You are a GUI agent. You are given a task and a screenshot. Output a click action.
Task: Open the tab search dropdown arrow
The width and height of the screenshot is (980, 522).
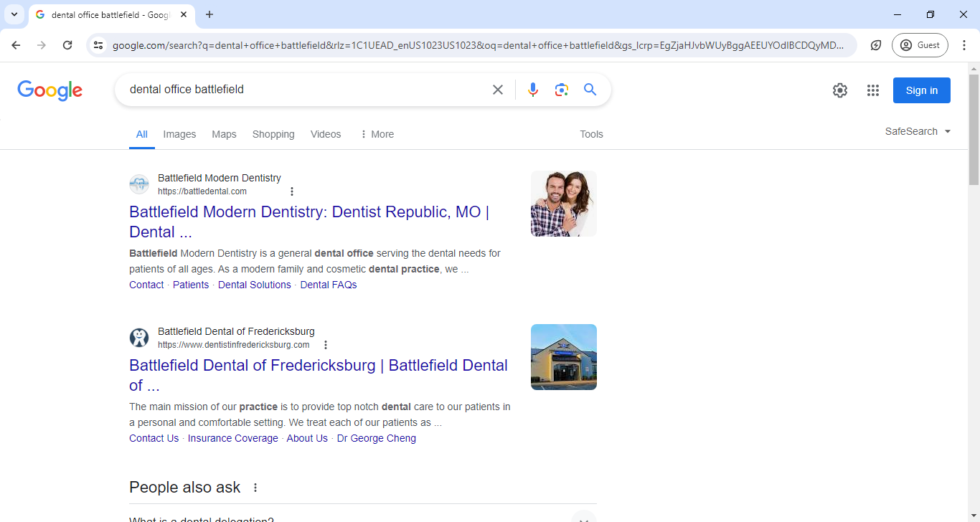point(14,14)
